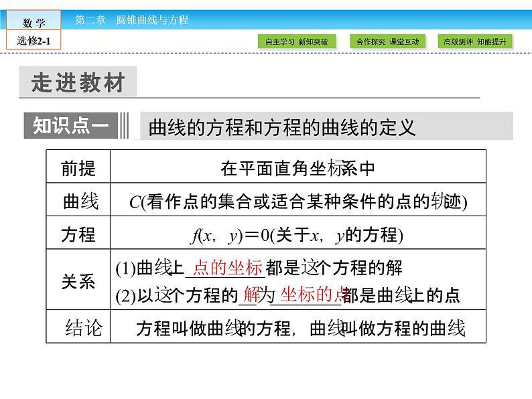Click the 曲线 row header cell
532x399 pixels.
click(x=78, y=202)
